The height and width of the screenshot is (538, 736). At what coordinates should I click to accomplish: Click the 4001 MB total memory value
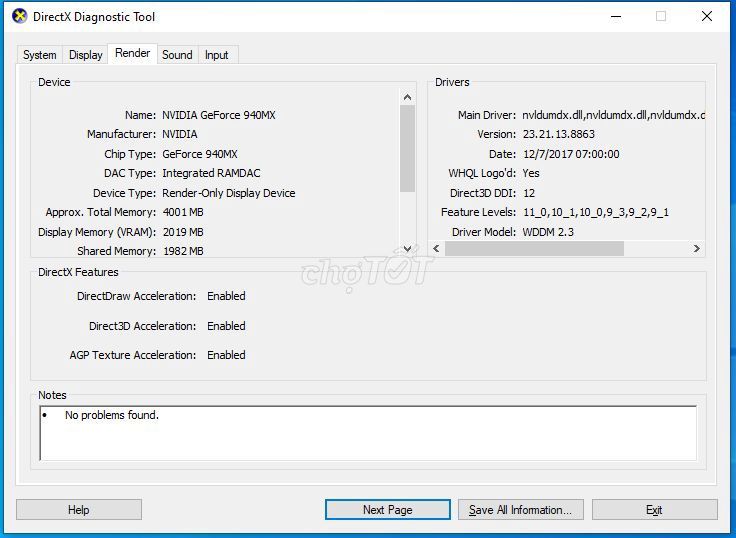183,212
